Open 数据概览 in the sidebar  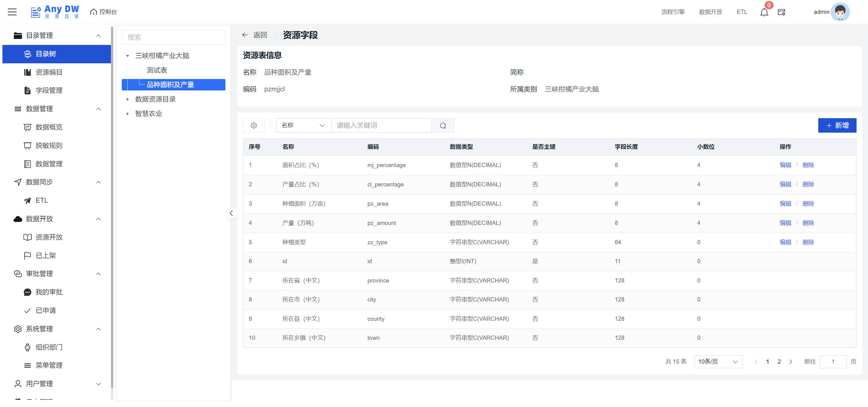click(x=49, y=127)
